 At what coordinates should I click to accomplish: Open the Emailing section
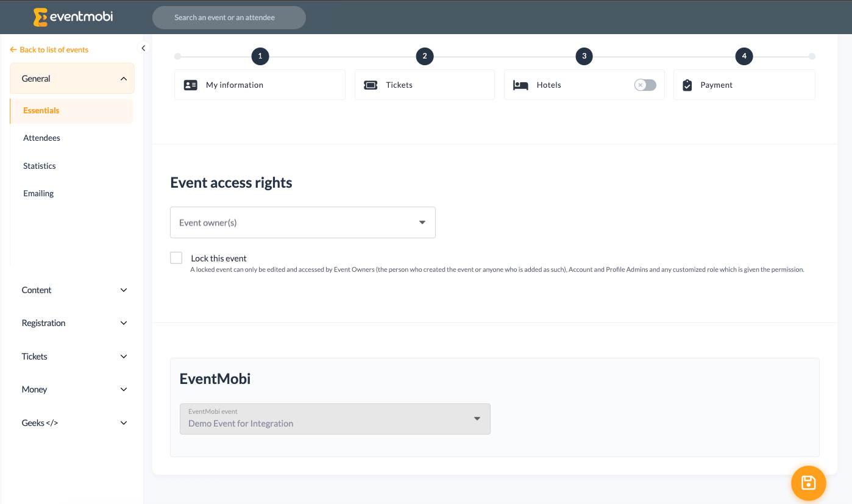(x=38, y=193)
